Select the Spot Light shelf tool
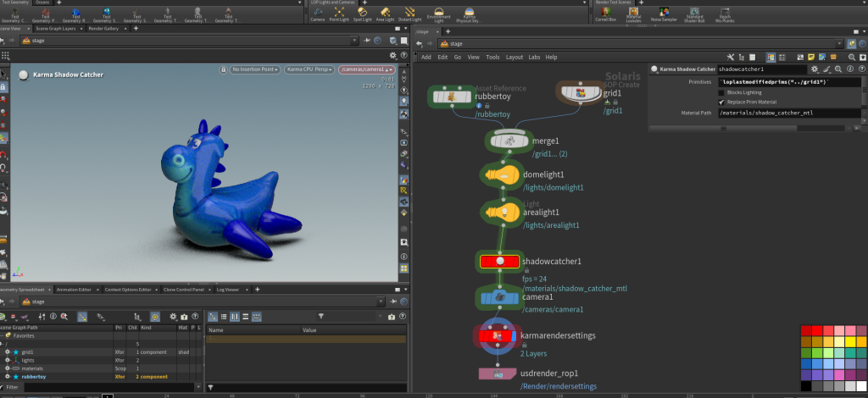868x398 pixels. coord(362,13)
